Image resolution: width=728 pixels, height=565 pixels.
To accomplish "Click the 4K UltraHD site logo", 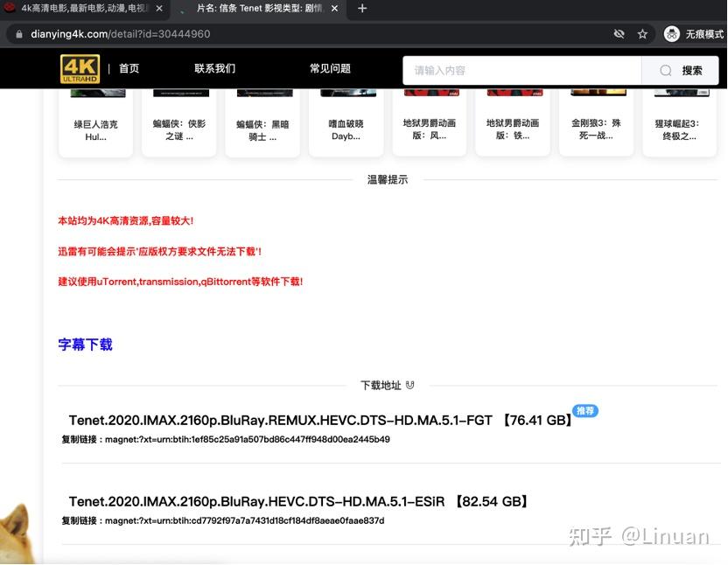I will [80, 69].
